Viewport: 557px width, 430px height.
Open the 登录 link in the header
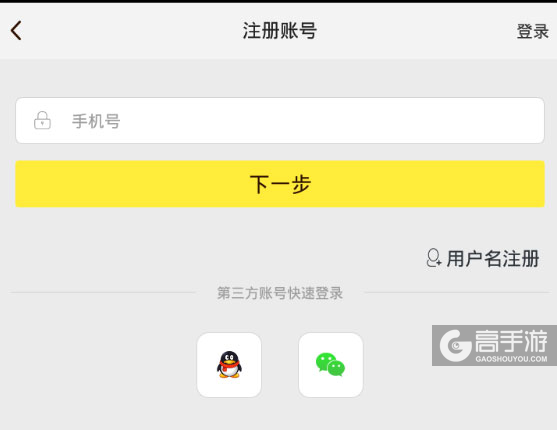(x=532, y=31)
